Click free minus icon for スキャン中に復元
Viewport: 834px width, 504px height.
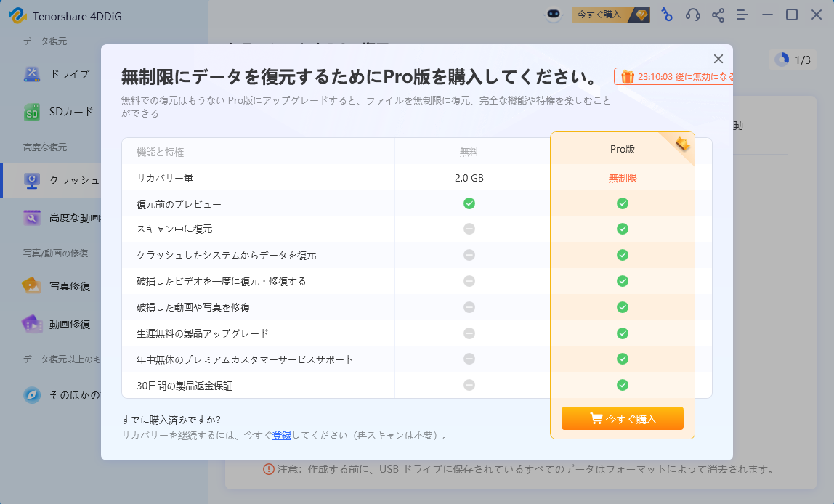469,229
